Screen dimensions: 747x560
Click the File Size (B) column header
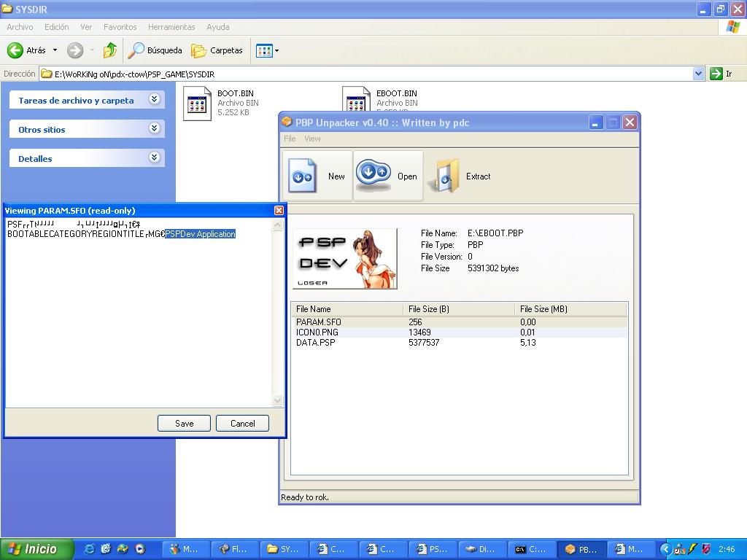tap(429, 309)
